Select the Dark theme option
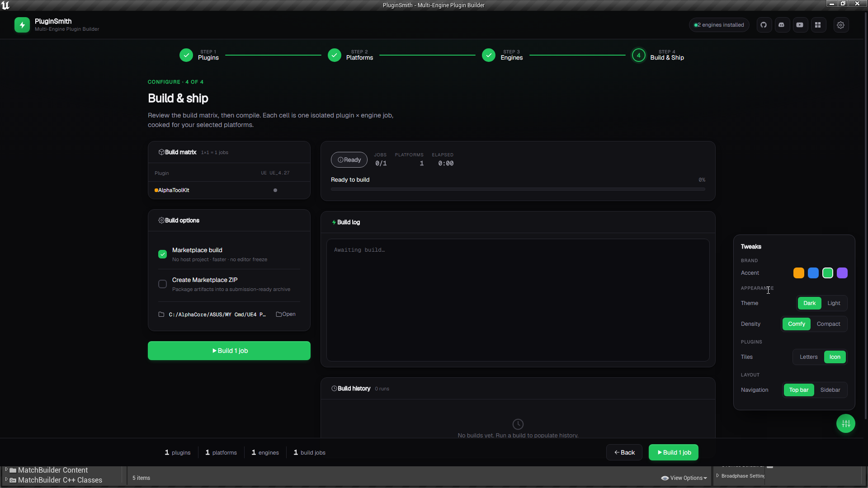The width and height of the screenshot is (868, 488). [x=809, y=303]
